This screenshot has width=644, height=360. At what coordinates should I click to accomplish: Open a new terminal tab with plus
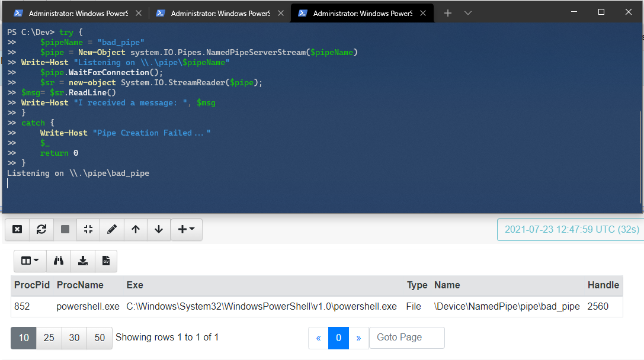click(448, 13)
